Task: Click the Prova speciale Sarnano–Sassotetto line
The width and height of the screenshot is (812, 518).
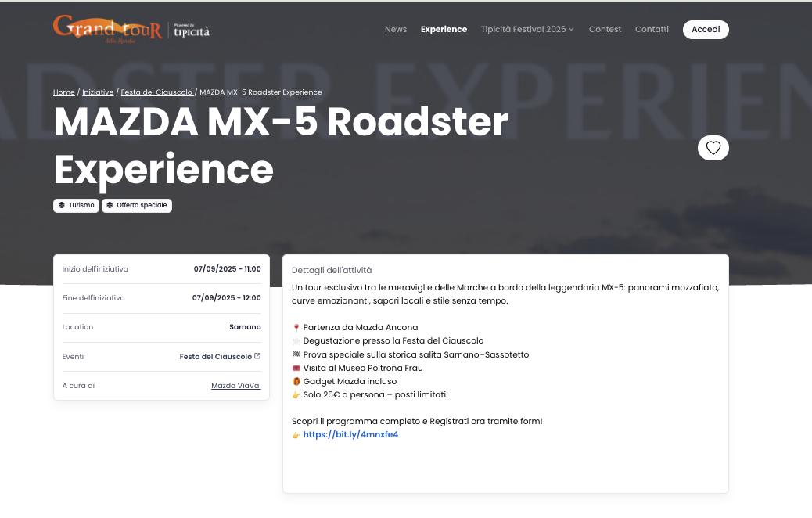Action: [x=411, y=354]
